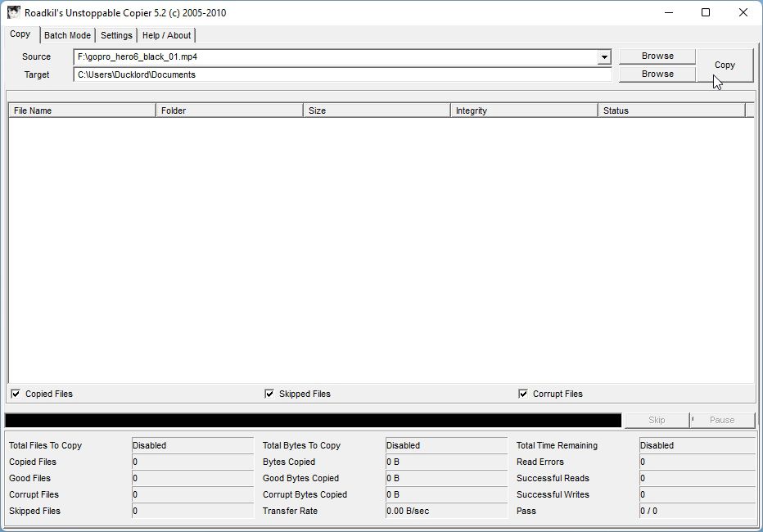The width and height of the screenshot is (763, 532).
Task: Click the black copy progress bar
Action: point(313,420)
